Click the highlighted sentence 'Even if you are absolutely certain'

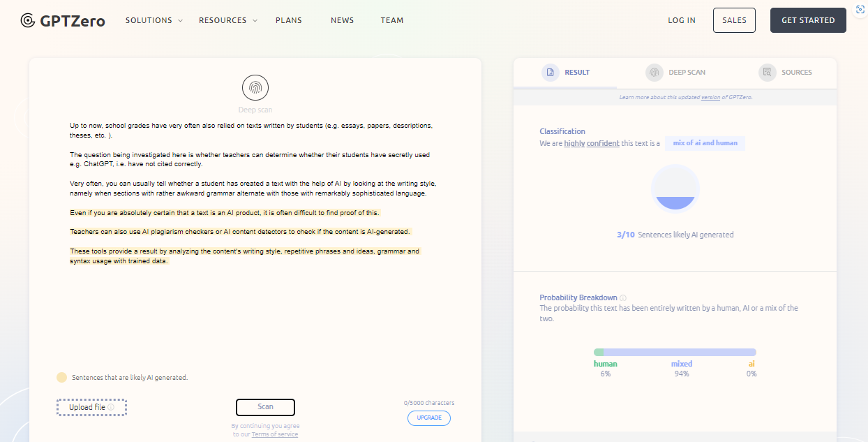[x=225, y=212]
